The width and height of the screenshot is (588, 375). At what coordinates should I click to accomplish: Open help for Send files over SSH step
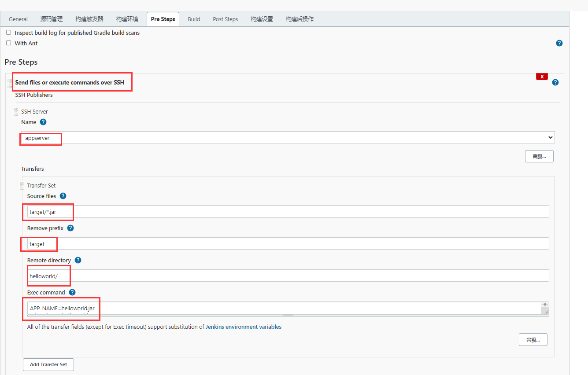tap(555, 82)
